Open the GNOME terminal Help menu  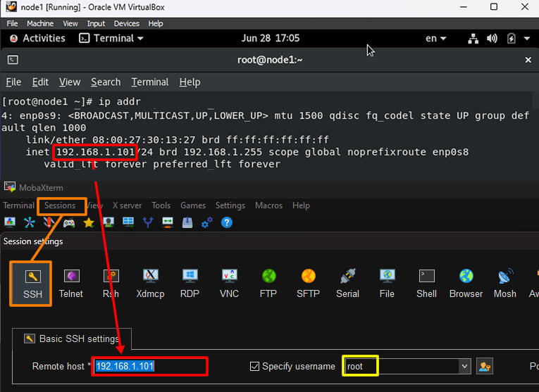point(190,82)
